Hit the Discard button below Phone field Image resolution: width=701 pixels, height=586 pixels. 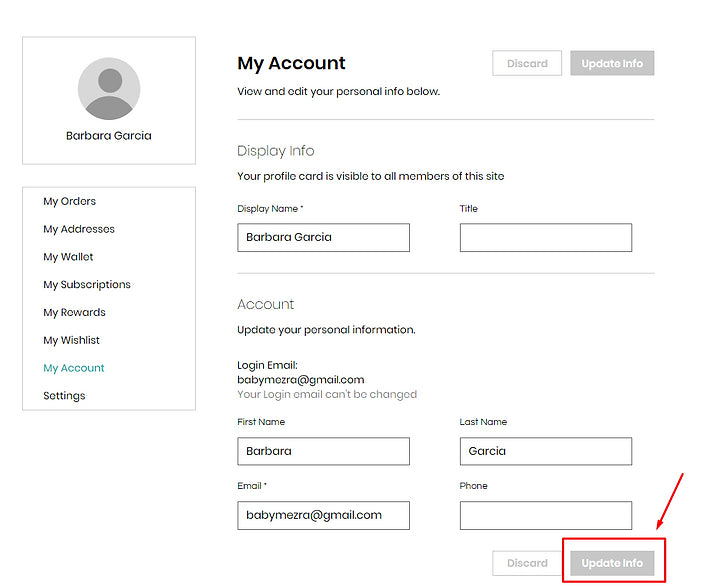527,563
